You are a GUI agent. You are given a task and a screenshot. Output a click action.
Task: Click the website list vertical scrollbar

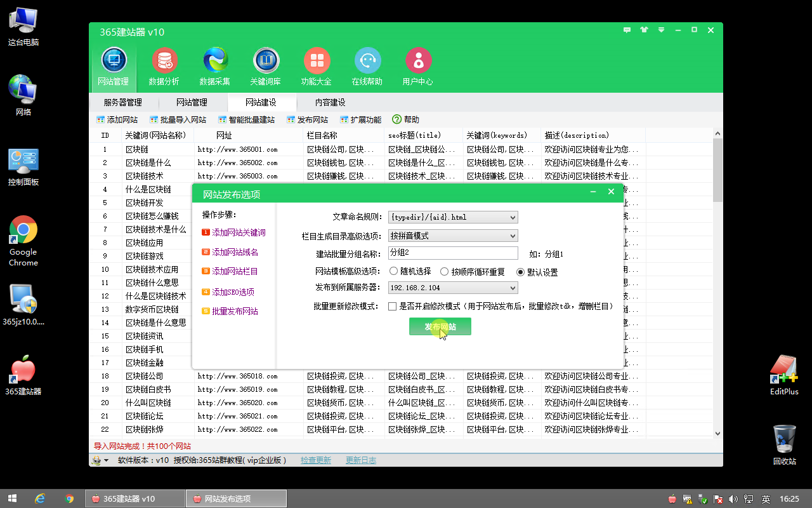click(x=717, y=170)
